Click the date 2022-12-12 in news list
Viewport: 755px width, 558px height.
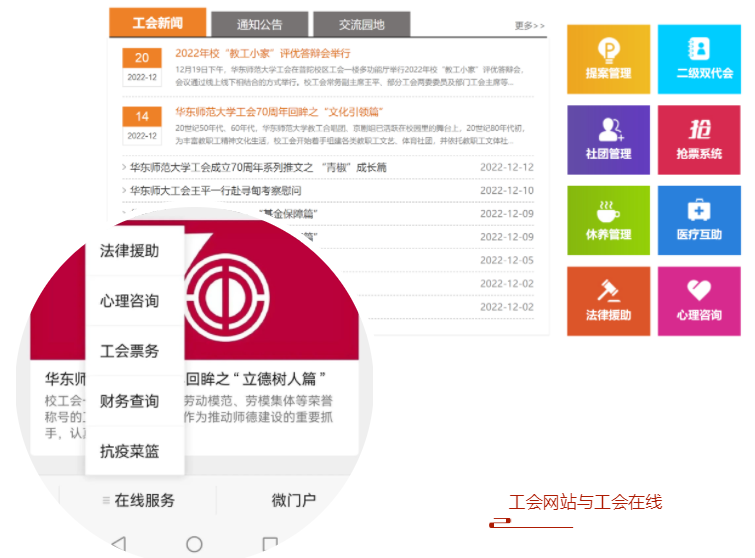[x=507, y=168]
